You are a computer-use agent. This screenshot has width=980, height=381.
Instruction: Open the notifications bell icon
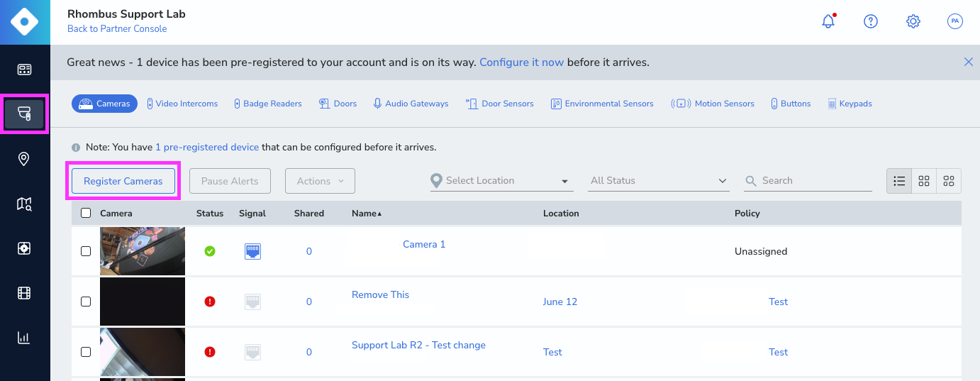(x=828, y=22)
